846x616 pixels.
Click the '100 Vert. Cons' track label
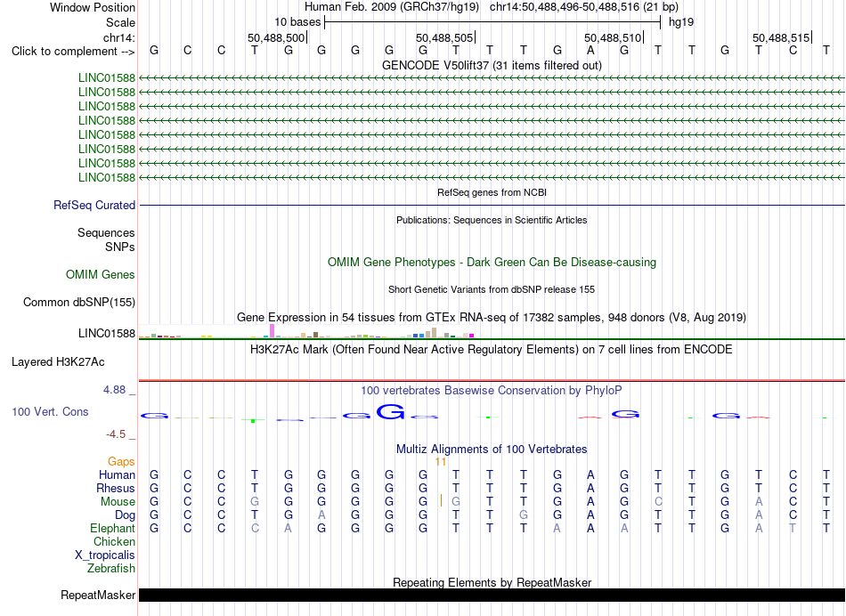tap(50, 411)
